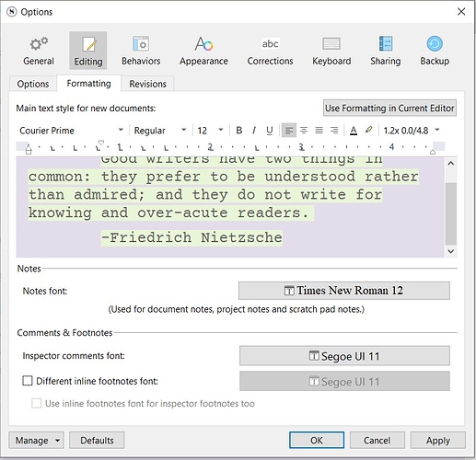Toggle bold formatting

pos(239,131)
